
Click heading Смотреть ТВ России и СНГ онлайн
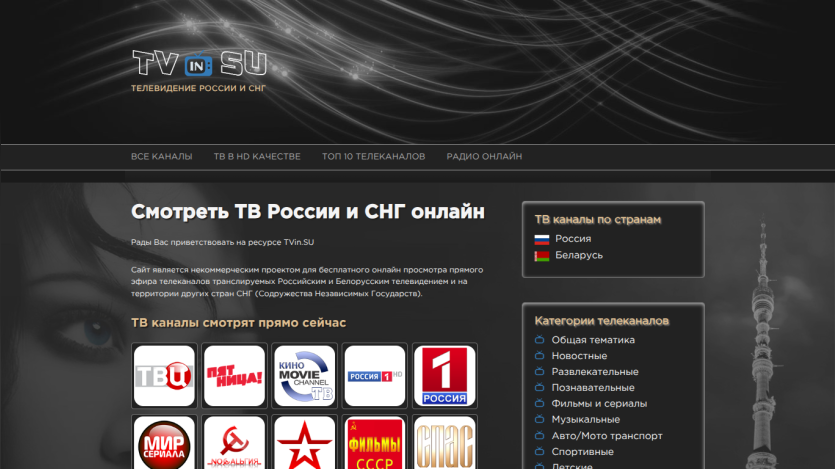(x=308, y=212)
